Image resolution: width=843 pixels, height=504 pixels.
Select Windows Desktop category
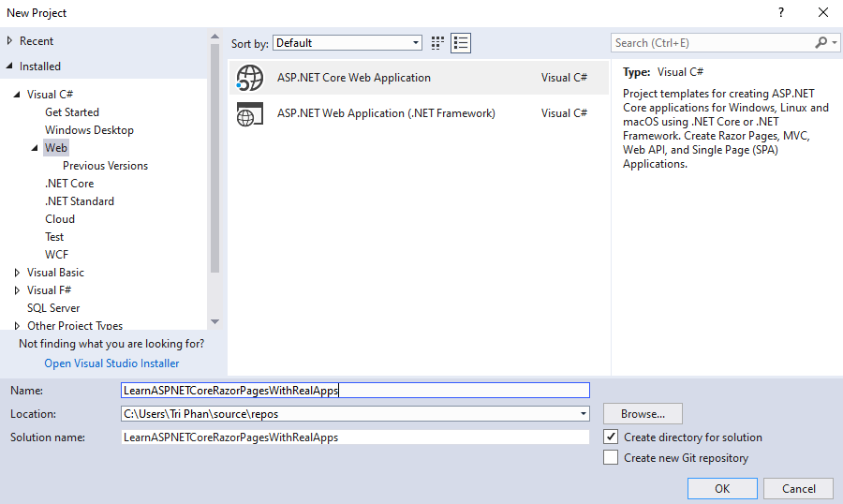point(89,129)
